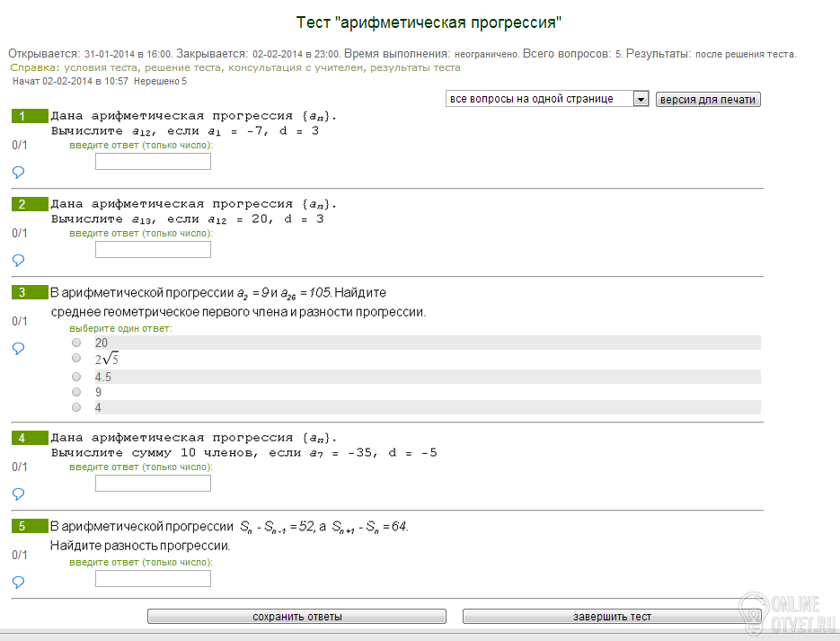Click the finish test button

click(x=612, y=617)
